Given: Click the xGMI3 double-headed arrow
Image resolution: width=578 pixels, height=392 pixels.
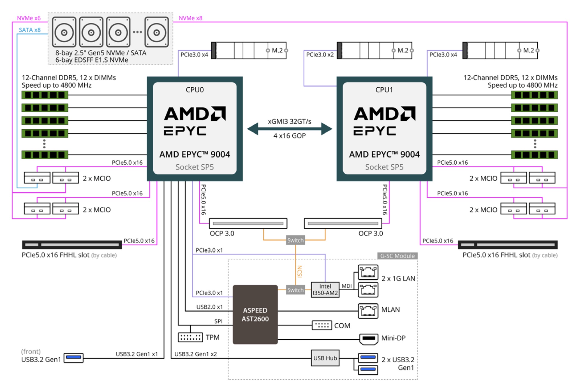Looking at the screenshot, I should coord(289,129).
